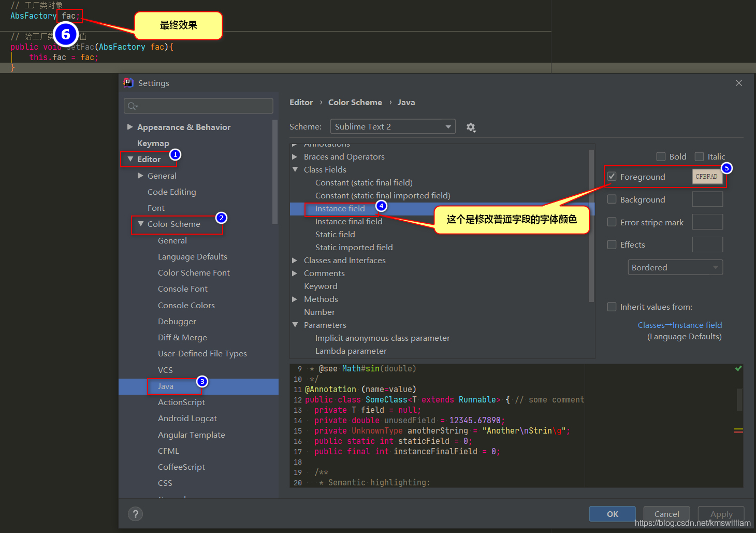
Task: Click the Editor breadcrumb
Action: point(301,103)
